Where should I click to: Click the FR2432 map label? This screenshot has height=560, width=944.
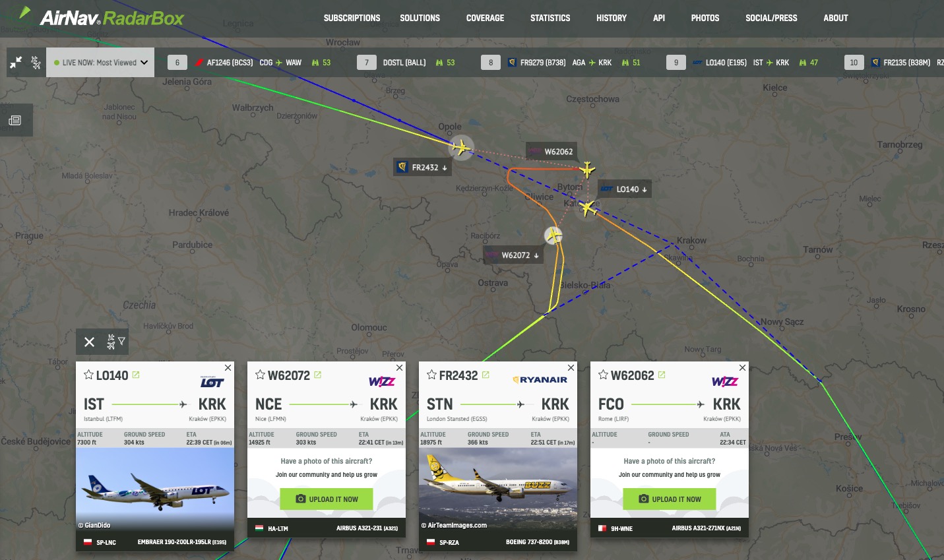(423, 168)
